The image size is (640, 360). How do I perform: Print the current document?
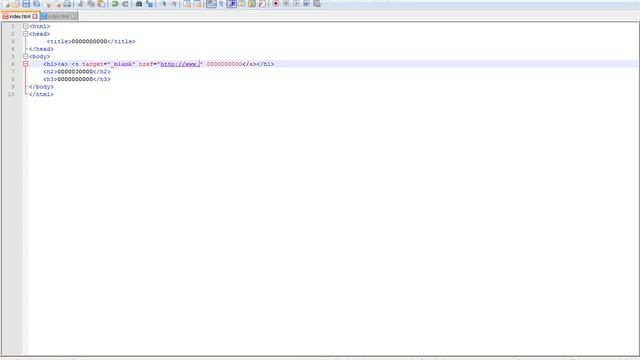pos(67,4)
